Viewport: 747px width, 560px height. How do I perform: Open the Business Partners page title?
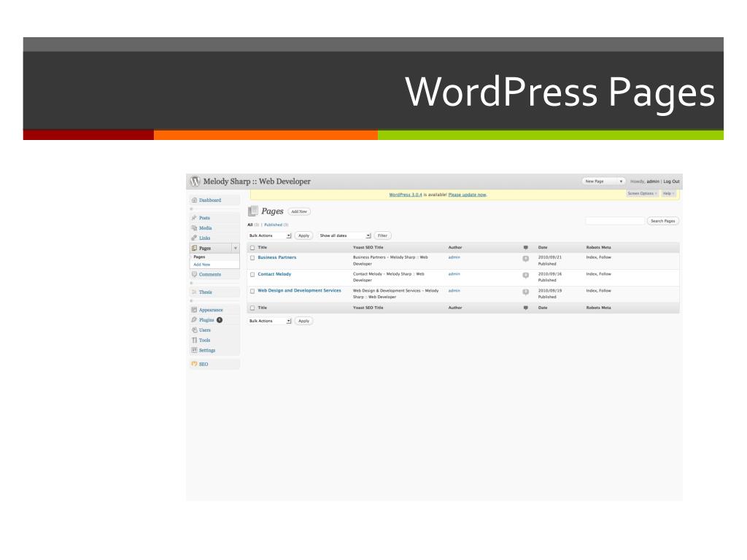coord(276,257)
